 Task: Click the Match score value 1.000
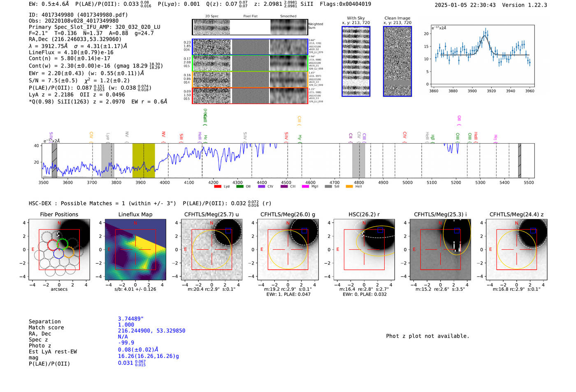[x=126, y=325]
